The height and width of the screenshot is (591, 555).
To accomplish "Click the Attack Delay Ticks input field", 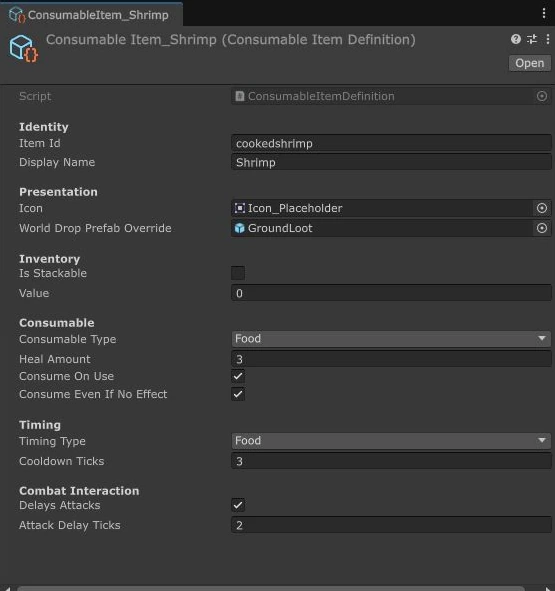I will pos(391,525).
